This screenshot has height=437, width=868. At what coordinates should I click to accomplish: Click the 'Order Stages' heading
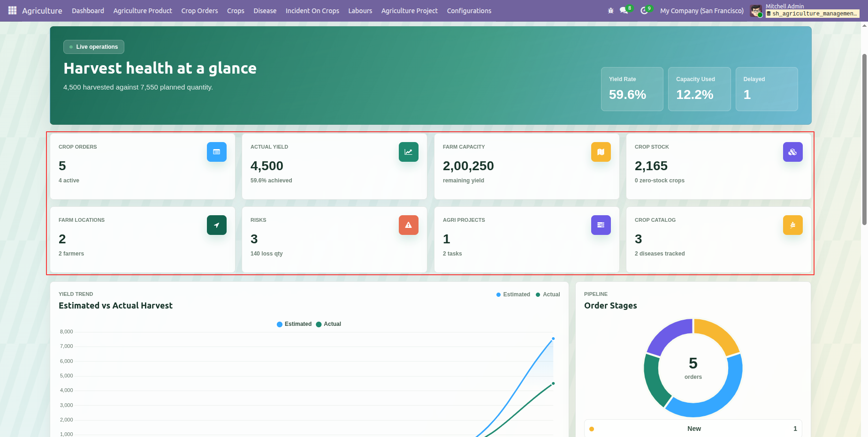[x=610, y=306]
